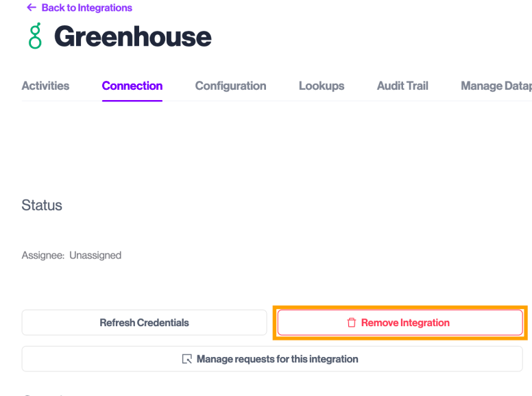This screenshot has width=532, height=396.
Task: Go back using the left arrow icon
Action: click(x=32, y=8)
